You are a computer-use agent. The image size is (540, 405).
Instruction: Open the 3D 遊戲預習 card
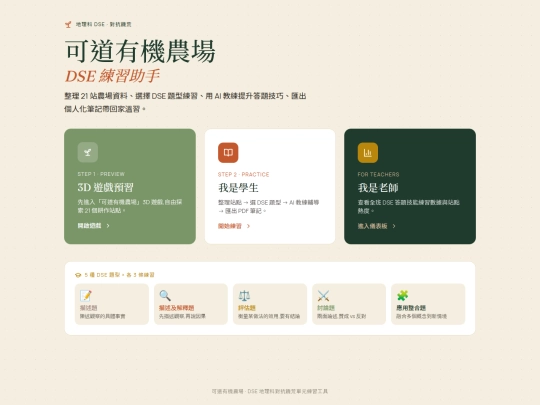(x=130, y=186)
